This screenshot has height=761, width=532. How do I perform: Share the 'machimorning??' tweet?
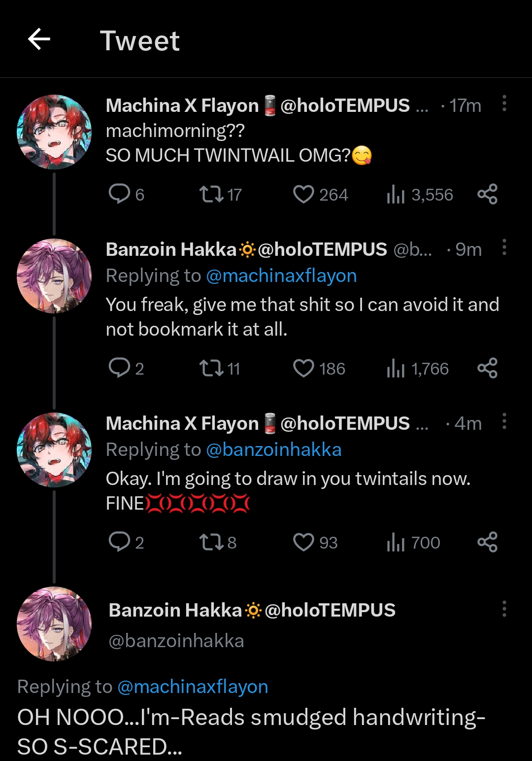tap(487, 194)
